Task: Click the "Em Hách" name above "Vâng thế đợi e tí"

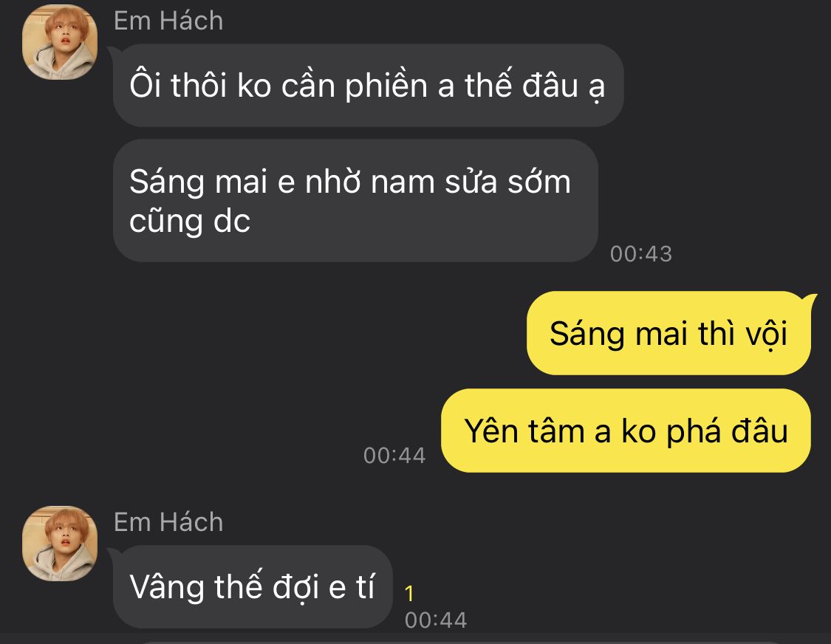Action: point(168,522)
